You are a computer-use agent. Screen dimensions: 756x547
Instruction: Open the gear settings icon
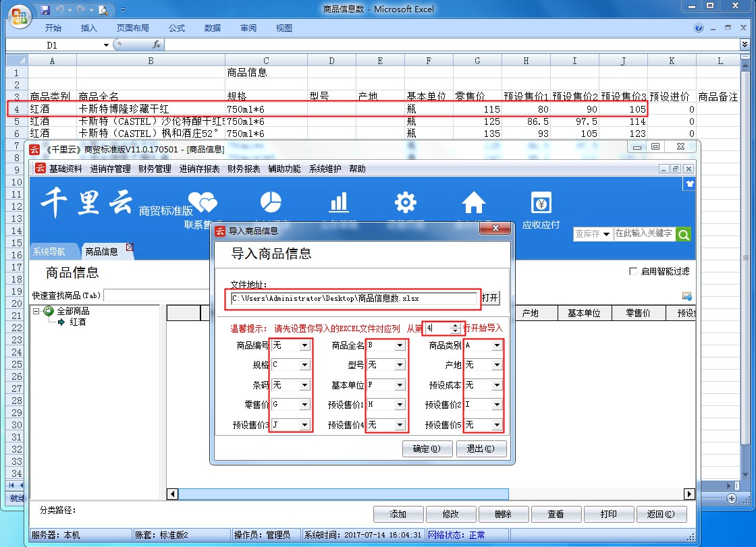pyautogui.click(x=405, y=202)
